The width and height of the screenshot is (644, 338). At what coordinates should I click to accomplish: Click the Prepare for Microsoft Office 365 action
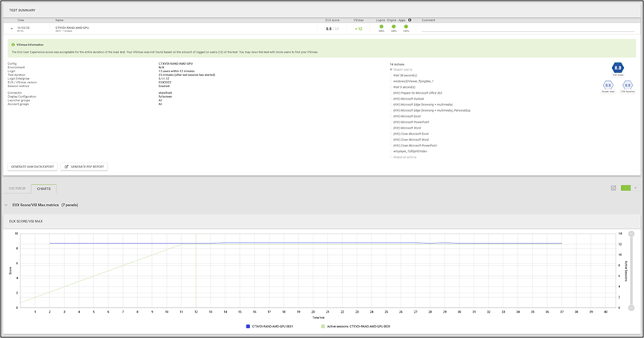[x=417, y=93]
